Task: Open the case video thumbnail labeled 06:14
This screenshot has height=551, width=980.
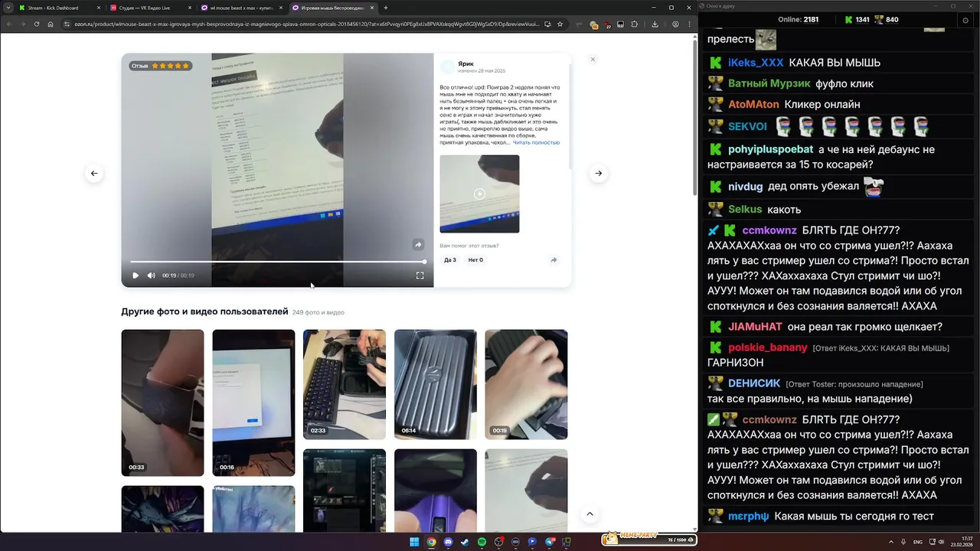Action: [436, 384]
